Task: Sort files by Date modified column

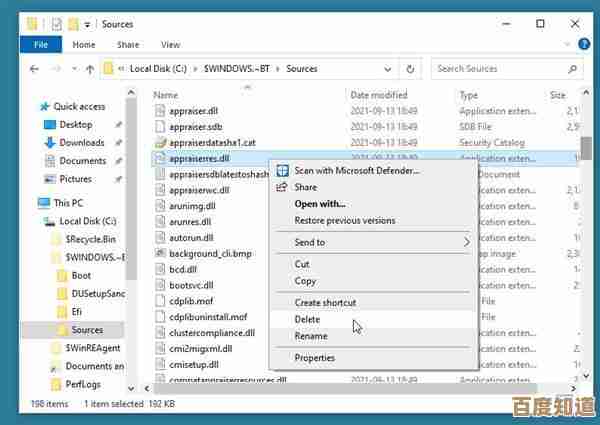Action: pos(378,95)
